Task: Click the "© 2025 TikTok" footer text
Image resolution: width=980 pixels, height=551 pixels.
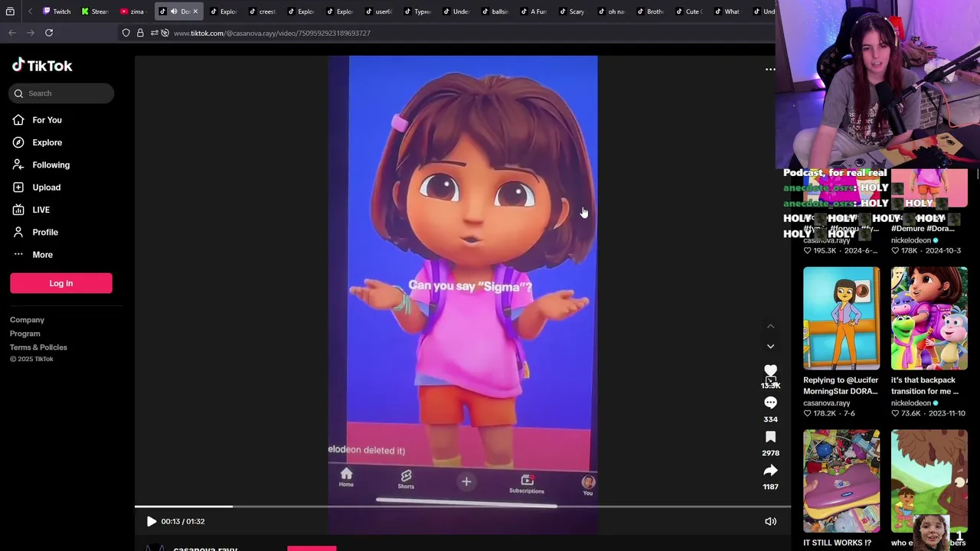Action: tap(31, 359)
